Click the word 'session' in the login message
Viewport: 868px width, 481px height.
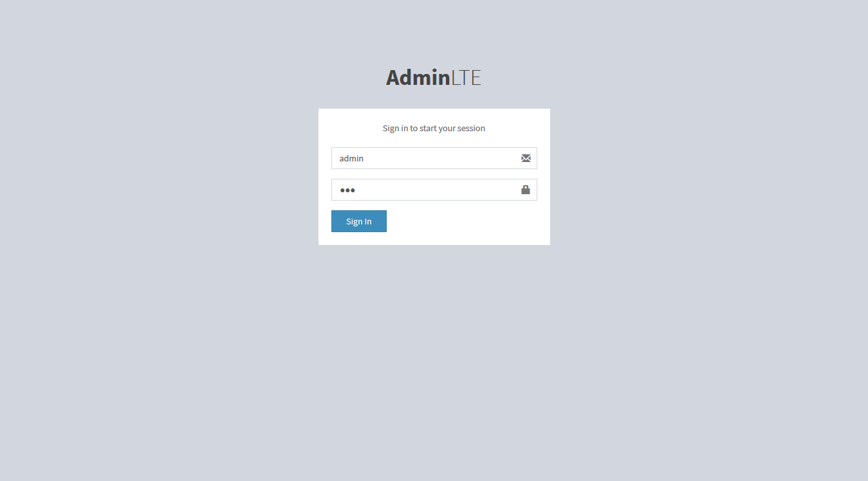(x=471, y=128)
